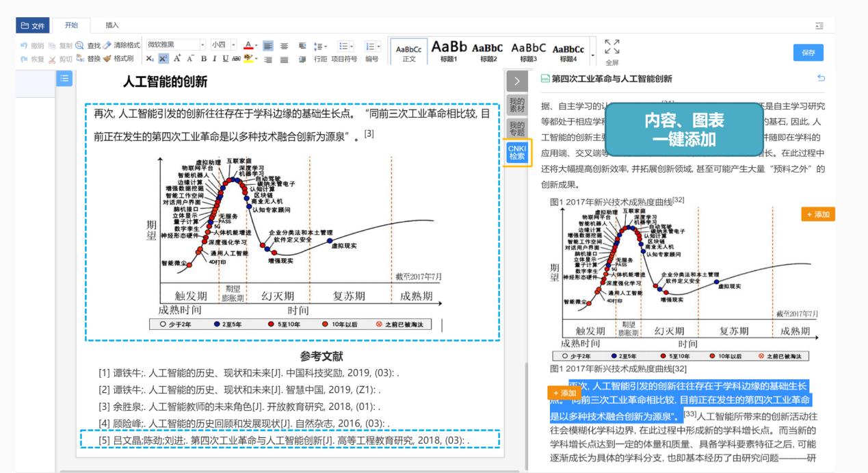Switch to the 开始 tab
The height and width of the screenshot is (473, 868).
71,25
